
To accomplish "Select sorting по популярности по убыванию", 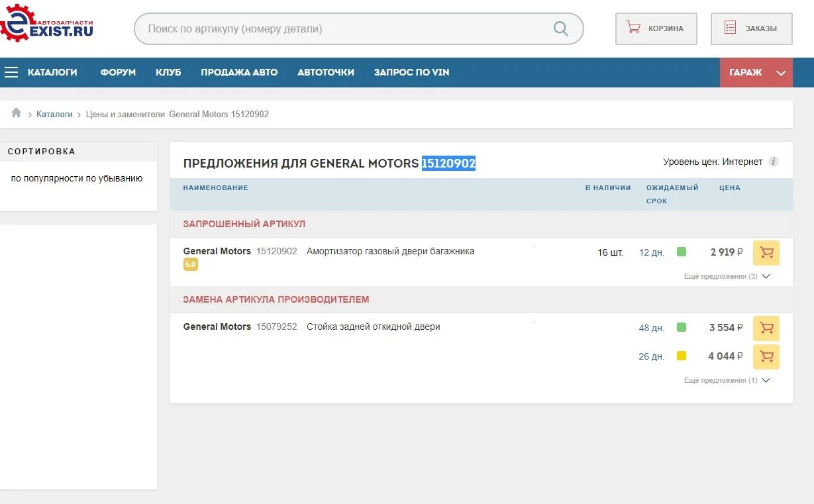I will [77, 178].
